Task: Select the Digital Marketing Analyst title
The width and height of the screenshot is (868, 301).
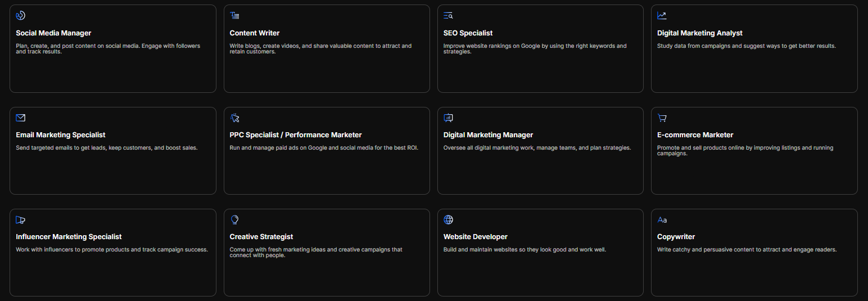Action: tap(700, 33)
